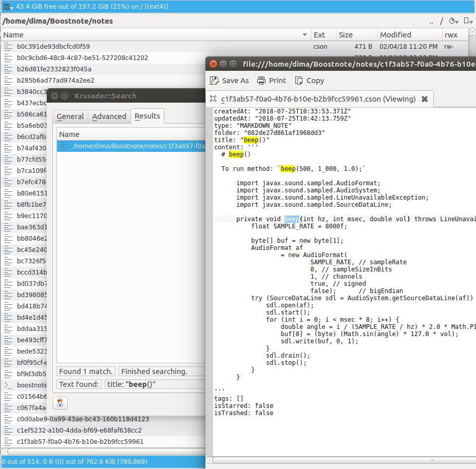The width and height of the screenshot is (476, 469).
Task: Select file b0c9cbd6-48c8-4c87-be51-527208c41202
Action: 83,57
